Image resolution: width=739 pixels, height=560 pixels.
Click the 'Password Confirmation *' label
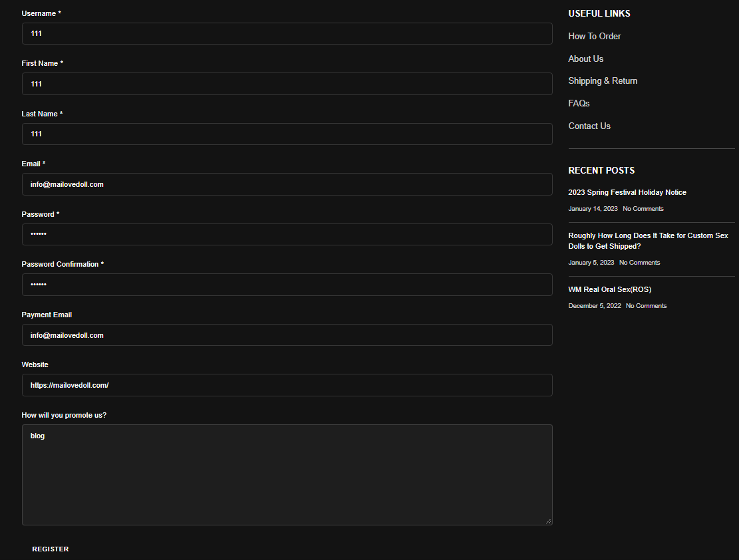point(63,265)
